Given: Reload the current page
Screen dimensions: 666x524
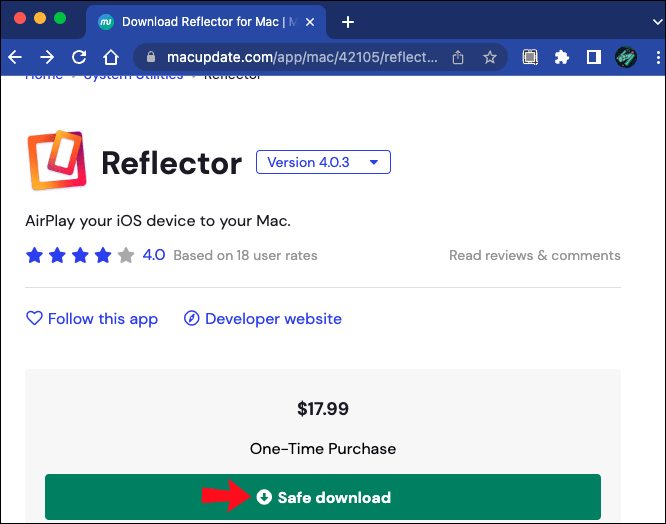Looking at the screenshot, I should point(79,57).
